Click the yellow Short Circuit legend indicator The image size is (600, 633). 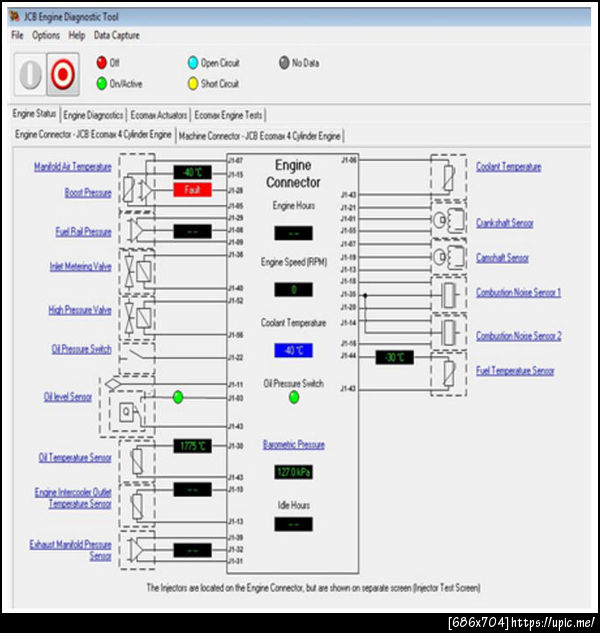pos(193,84)
